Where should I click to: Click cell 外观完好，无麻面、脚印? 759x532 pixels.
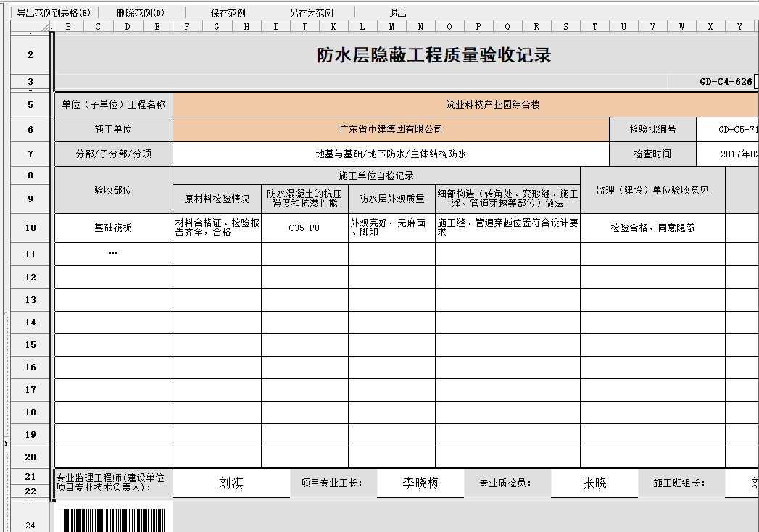click(391, 228)
